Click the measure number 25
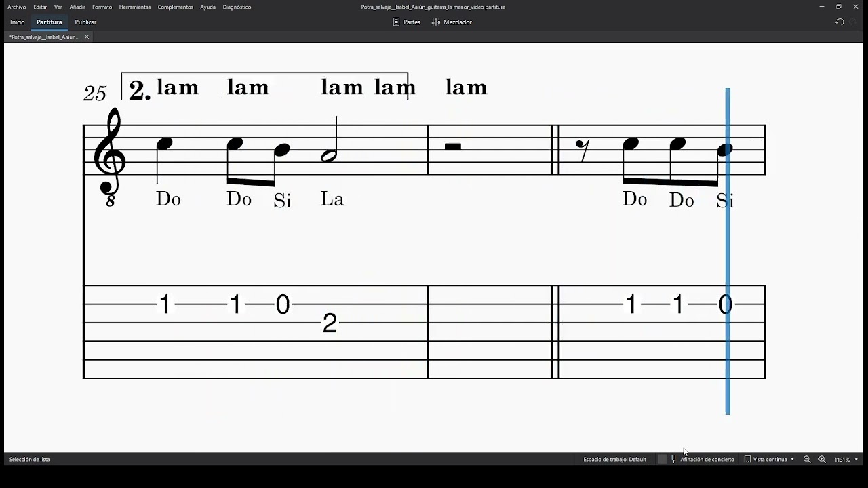The width and height of the screenshot is (868, 488). click(95, 93)
